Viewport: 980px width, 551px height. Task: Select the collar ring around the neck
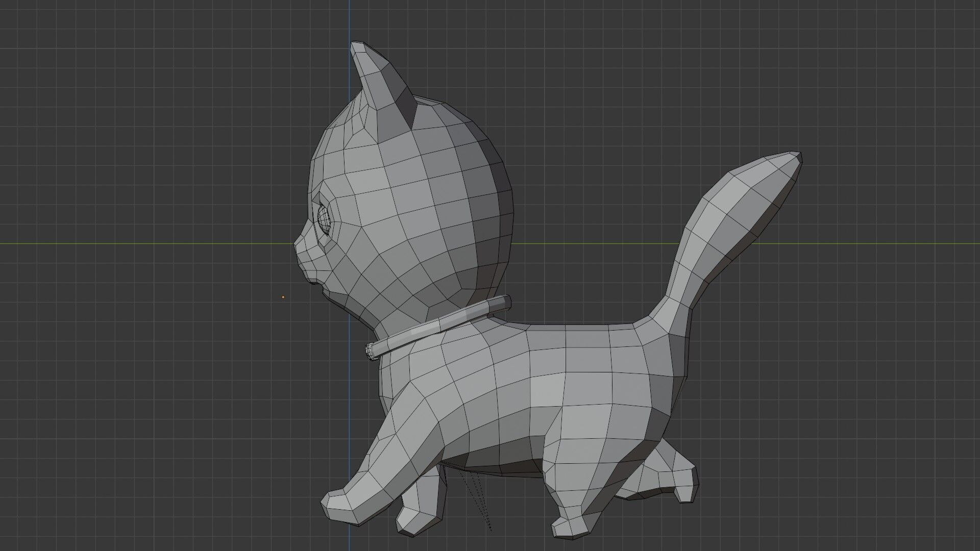pos(438,327)
